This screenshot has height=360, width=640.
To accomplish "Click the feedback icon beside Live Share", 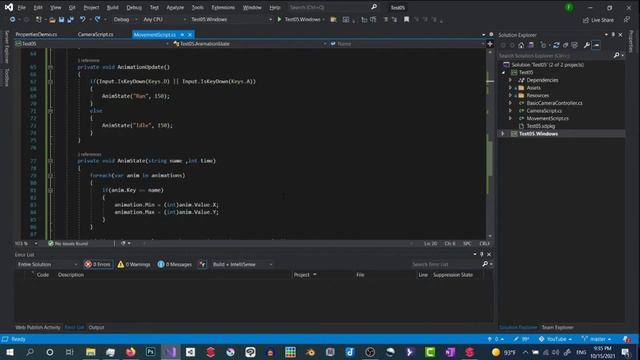I will point(627,19).
